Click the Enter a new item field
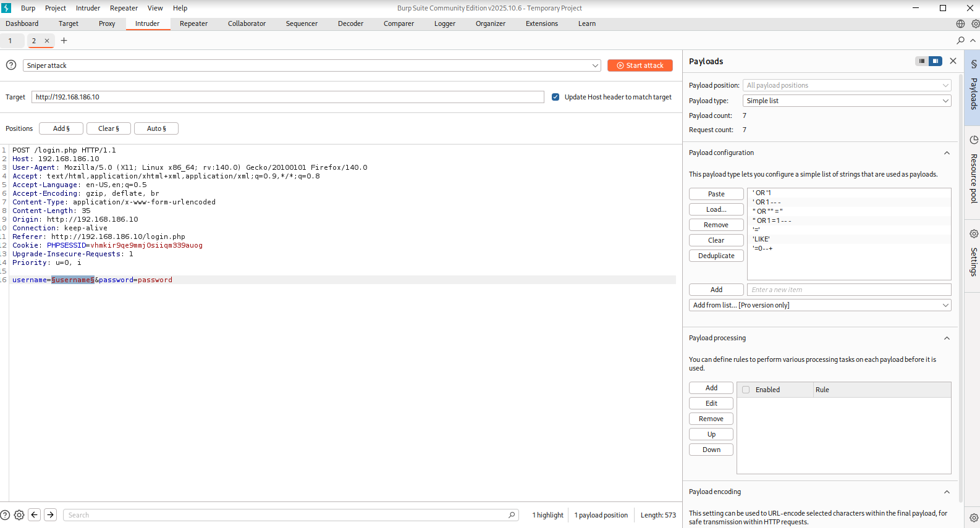This screenshot has height=528, width=980. click(848, 290)
